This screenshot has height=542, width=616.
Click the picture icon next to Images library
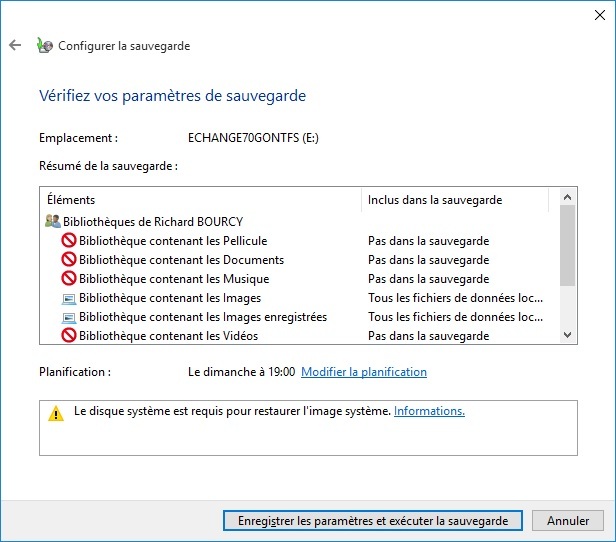[69, 298]
